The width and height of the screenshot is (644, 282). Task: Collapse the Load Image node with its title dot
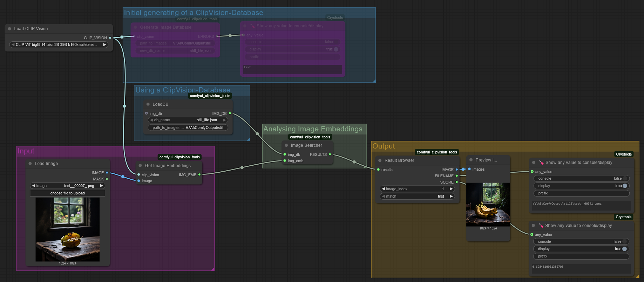[x=30, y=164]
